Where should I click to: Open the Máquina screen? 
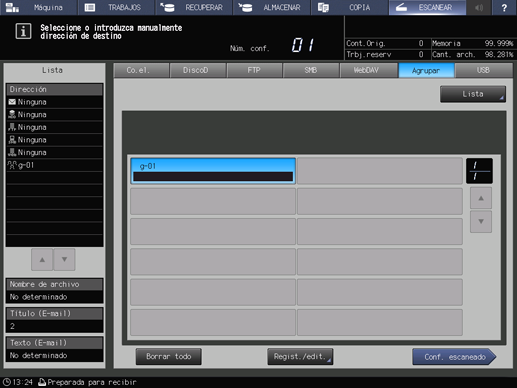coord(38,7)
